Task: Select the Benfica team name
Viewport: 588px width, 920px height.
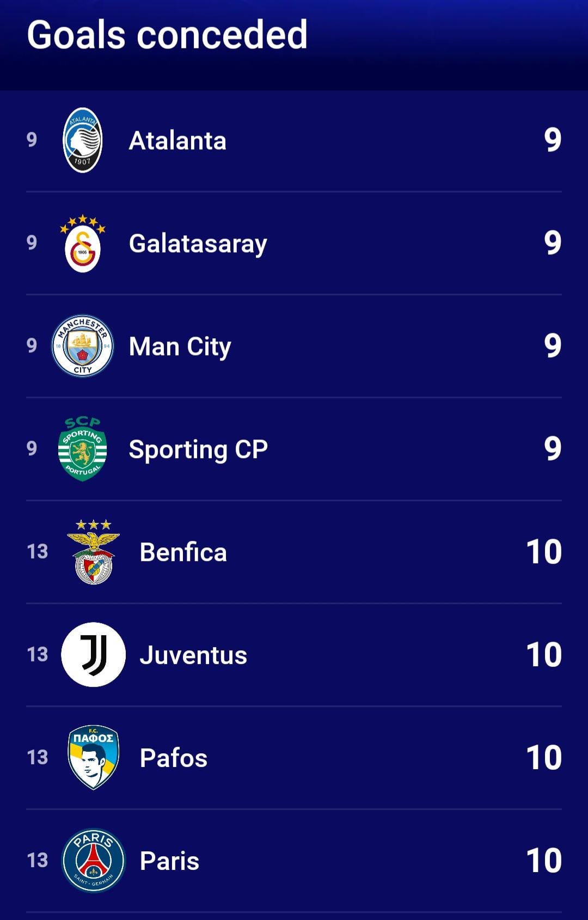Action: coord(183,552)
